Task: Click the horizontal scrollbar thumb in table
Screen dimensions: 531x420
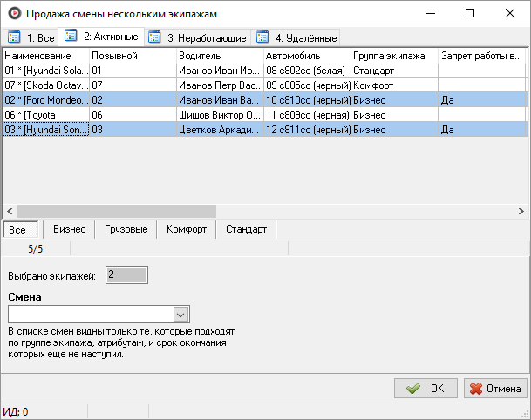Action: point(115,212)
